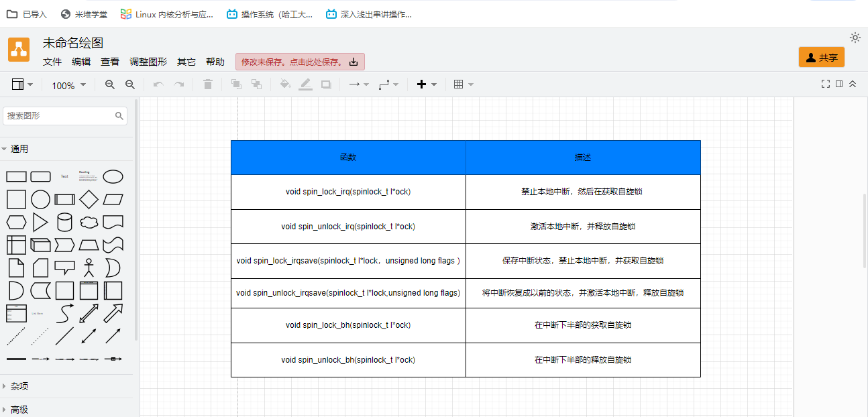This screenshot has height=417, width=868.
Task: Toggle the format panel visibility icon
Action: pos(838,84)
